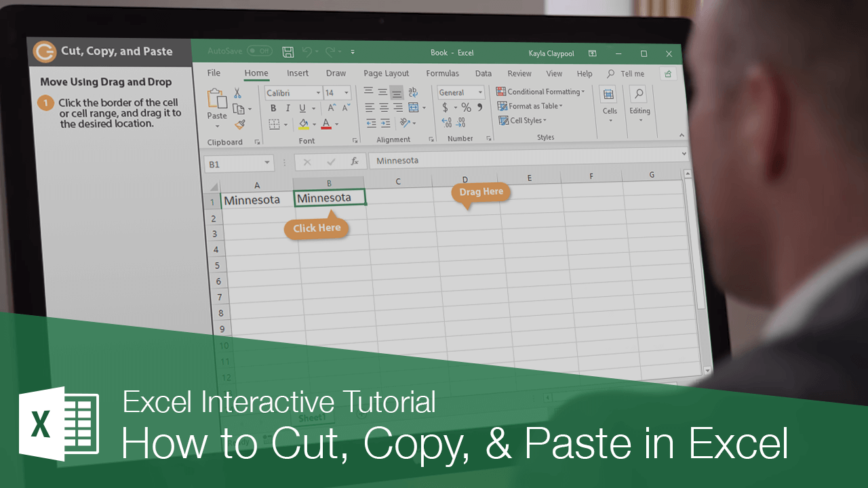Open the Fill Color dropdown arrow
868x488 pixels.
(314, 123)
